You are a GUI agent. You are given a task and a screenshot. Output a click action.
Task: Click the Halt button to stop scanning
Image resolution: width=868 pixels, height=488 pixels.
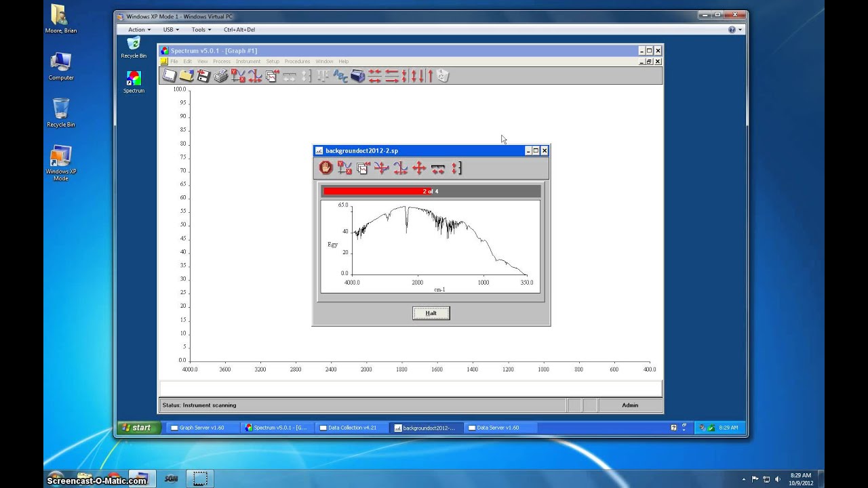pos(431,313)
